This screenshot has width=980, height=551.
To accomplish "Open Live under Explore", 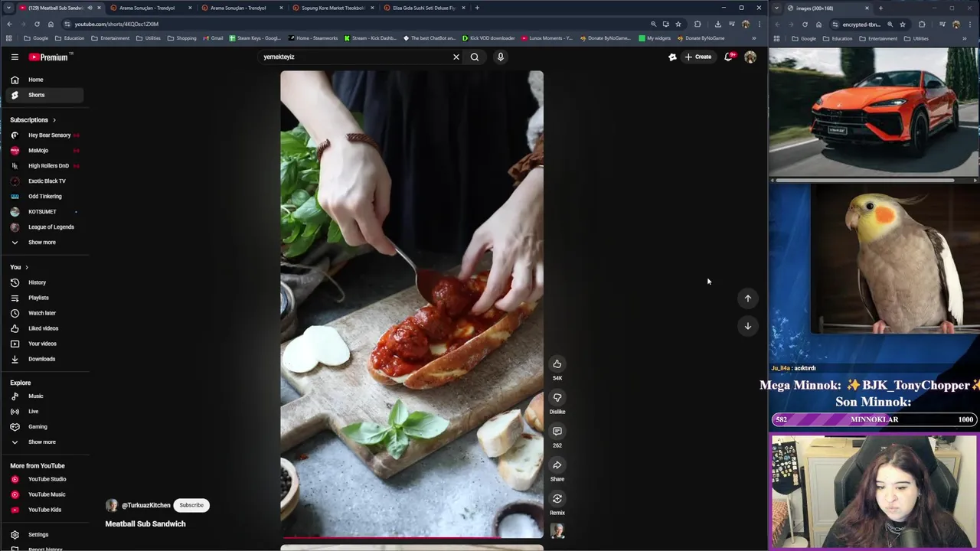I will [x=45, y=412].
